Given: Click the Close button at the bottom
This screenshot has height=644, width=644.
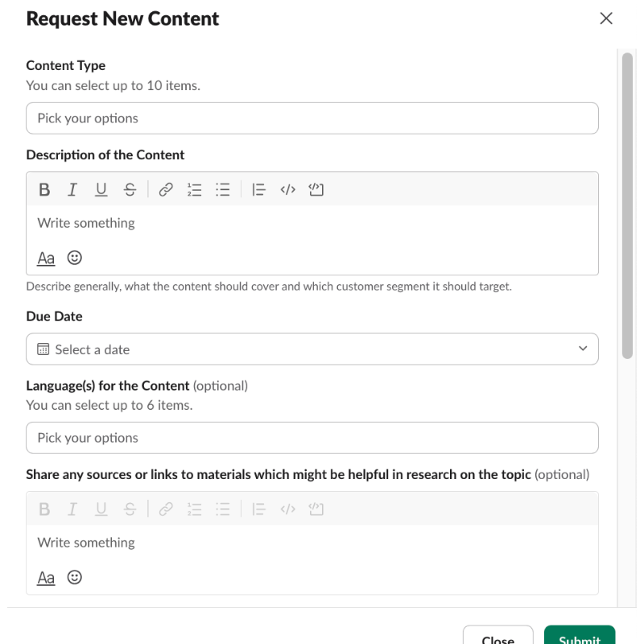Looking at the screenshot, I should 498,638.
